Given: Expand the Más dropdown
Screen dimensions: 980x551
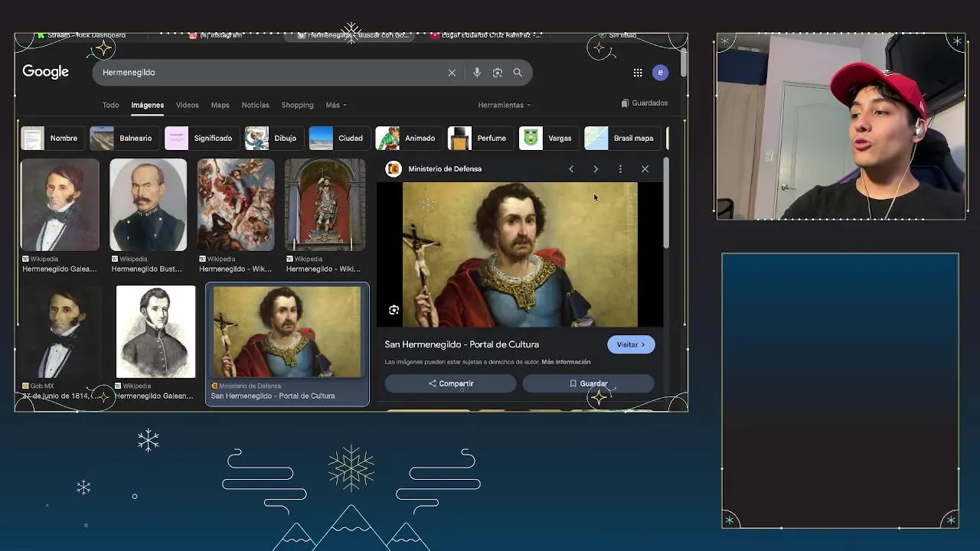Looking at the screenshot, I should pos(335,105).
